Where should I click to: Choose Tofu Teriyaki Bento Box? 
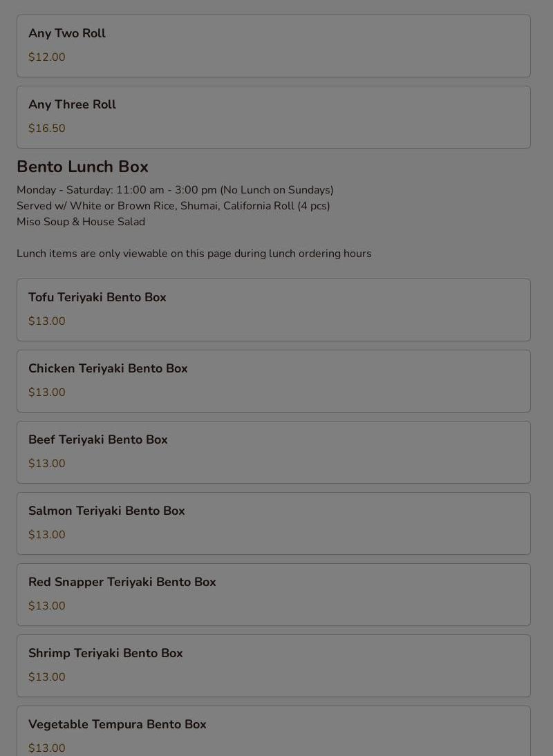coord(273,310)
